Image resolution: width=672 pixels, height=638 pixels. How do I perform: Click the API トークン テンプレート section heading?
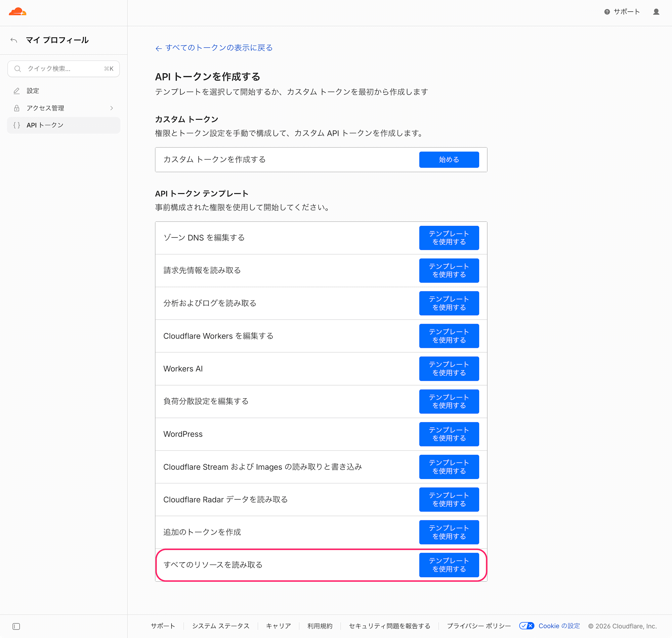(x=202, y=194)
